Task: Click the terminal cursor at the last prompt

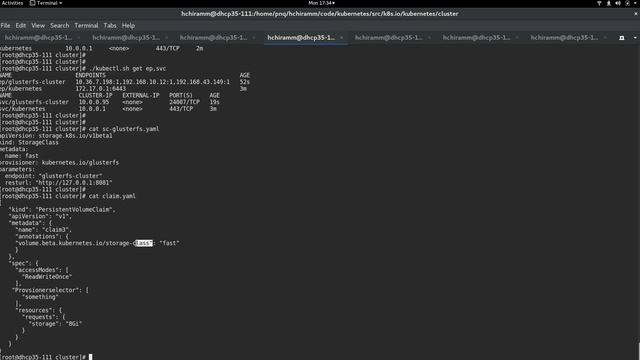Action: tap(91, 357)
